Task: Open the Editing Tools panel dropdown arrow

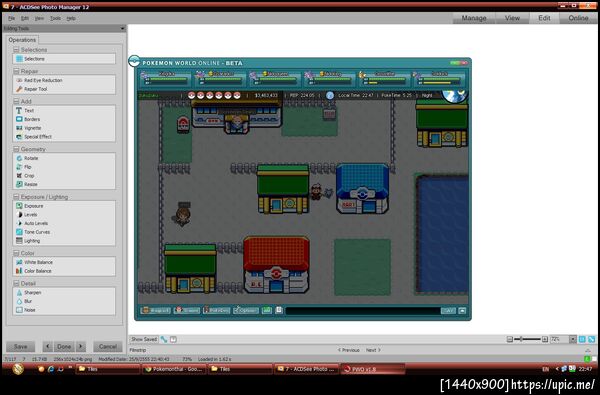Action: click(x=122, y=29)
